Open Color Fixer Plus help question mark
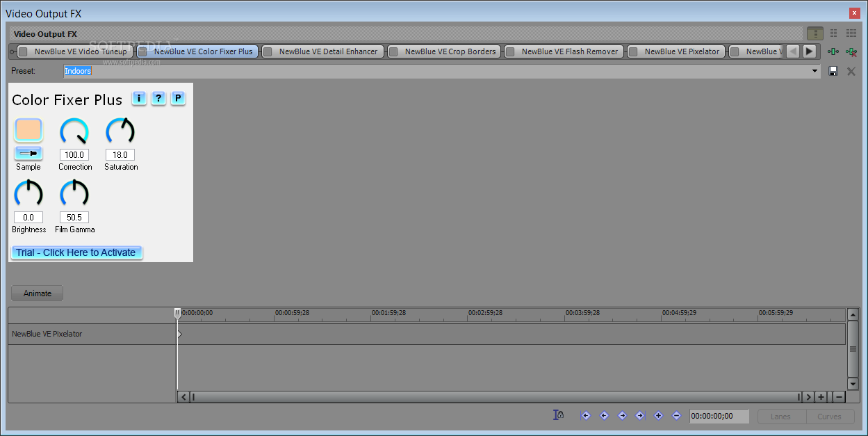This screenshot has width=868, height=436. (158, 98)
